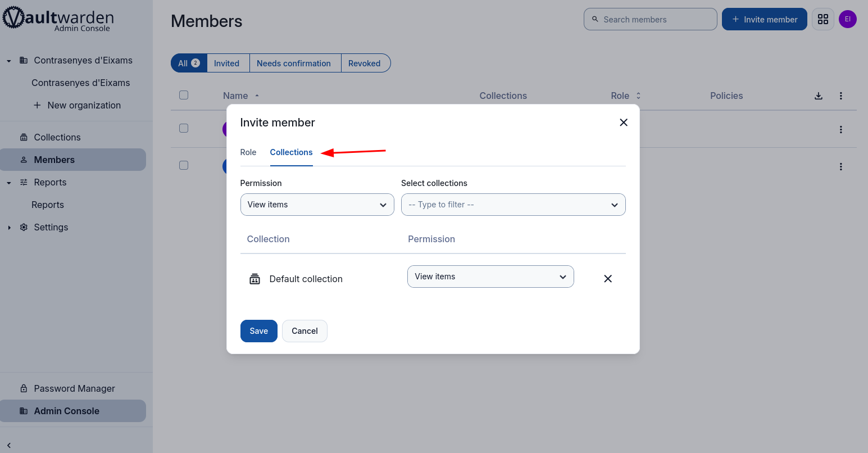868x453 pixels.
Task: Close the Invite member dialog
Action: point(624,123)
